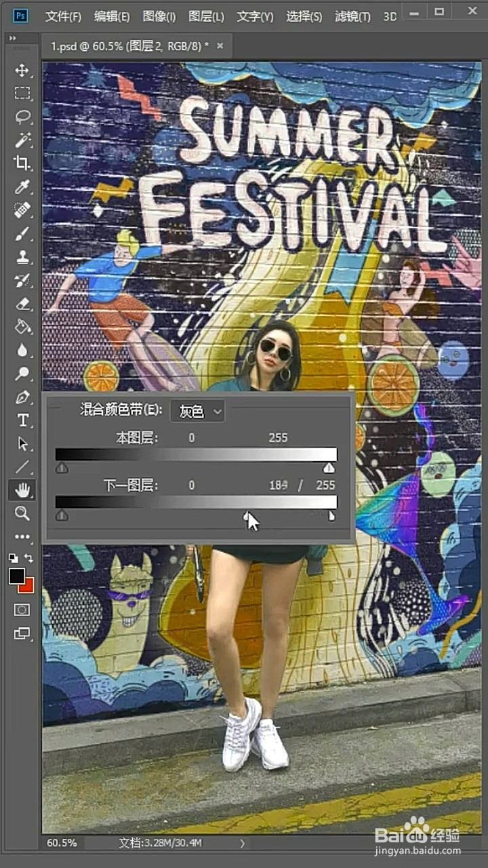Open the 文件(F) menu
Image resolution: width=488 pixels, height=868 pixels.
tap(63, 16)
